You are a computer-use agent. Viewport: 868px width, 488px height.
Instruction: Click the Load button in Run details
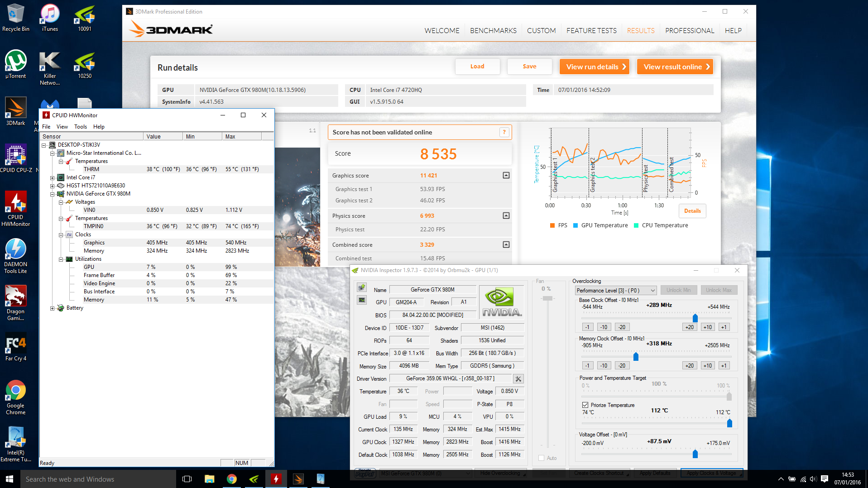point(477,67)
